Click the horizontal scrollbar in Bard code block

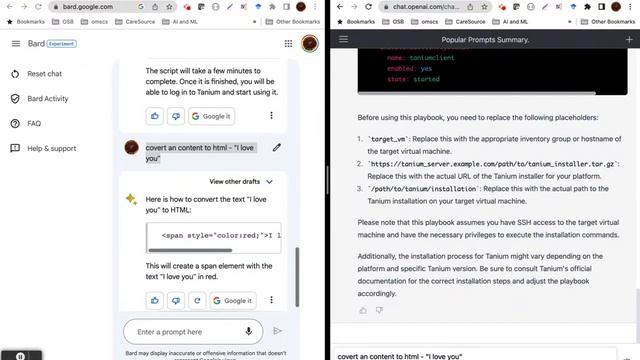point(190,250)
